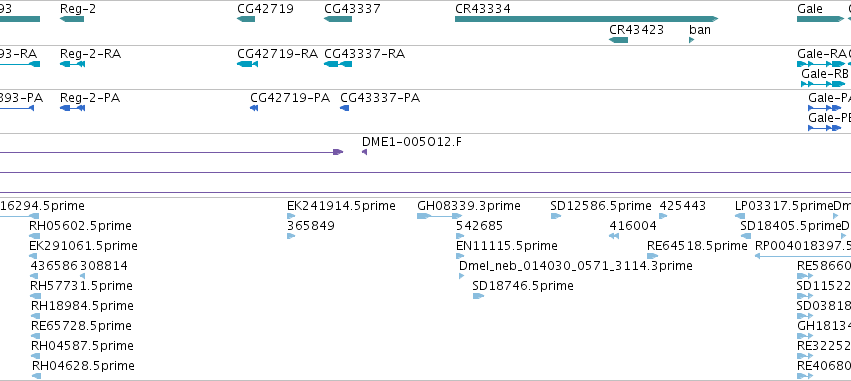Select the RH05602.5prime EST feature
Image resolution: width=851 pixels, height=381 pixels.
(x=35, y=236)
